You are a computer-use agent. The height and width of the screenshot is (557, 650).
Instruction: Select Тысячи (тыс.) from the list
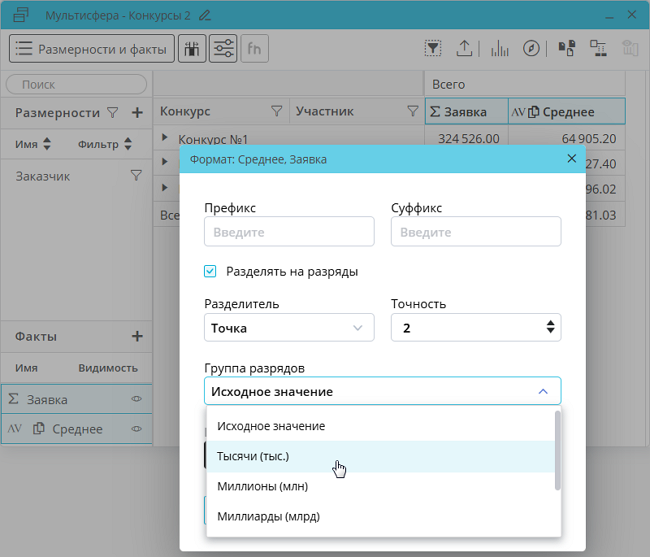pos(253,457)
